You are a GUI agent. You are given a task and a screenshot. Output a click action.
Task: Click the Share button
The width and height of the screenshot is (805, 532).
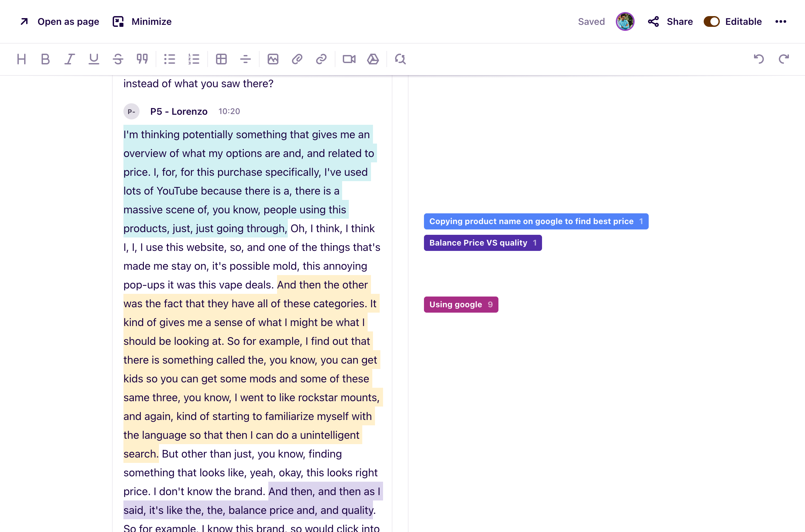tap(670, 22)
